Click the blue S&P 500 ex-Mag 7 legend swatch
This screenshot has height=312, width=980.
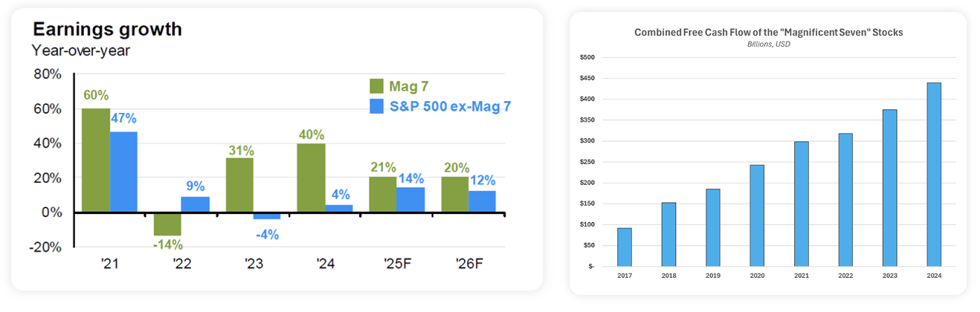(376, 106)
